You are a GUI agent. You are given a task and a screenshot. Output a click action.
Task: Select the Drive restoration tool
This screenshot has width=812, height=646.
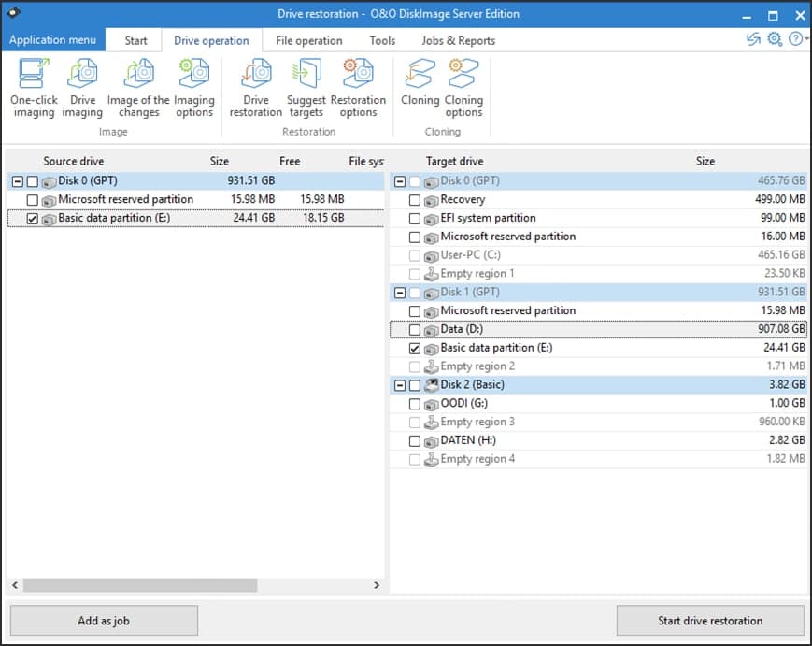coord(254,87)
